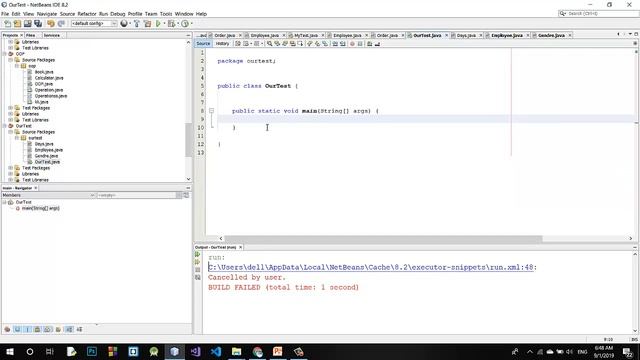The width and height of the screenshot is (640, 360).
Task: Click the Windows Start button
Action: pyautogui.click(x=10, y=351)
